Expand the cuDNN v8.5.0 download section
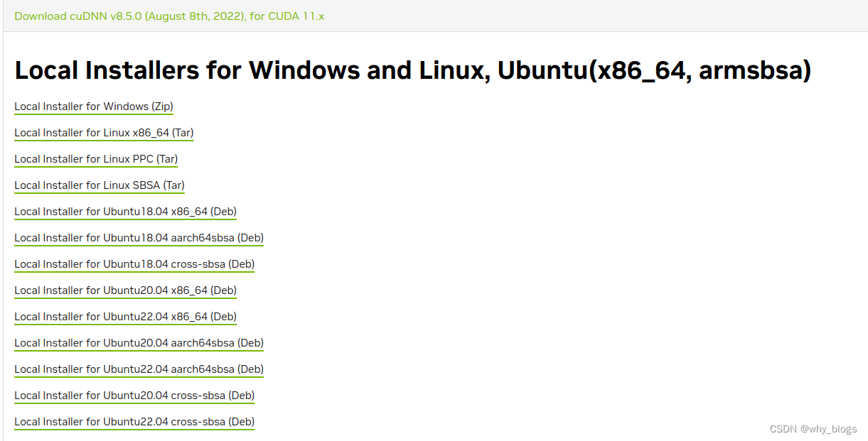 point(169,16)
